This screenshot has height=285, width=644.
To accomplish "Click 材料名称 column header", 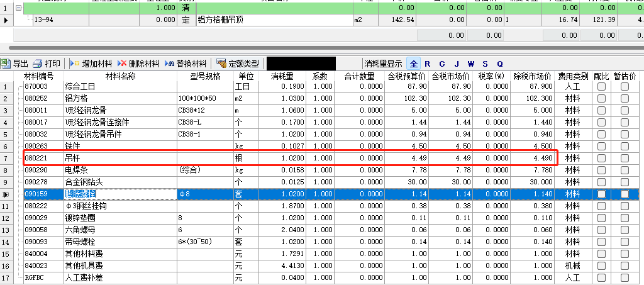I will pos(121,76).
